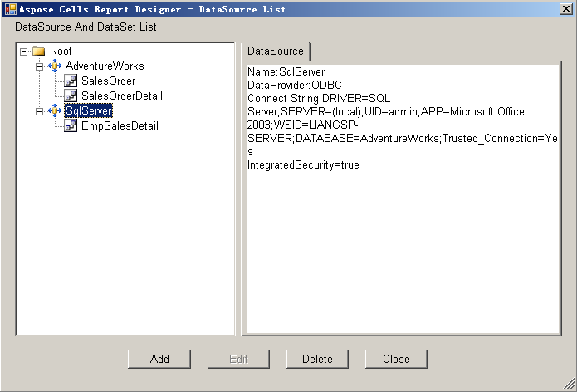Click the Close button

(x=396, y=359)
